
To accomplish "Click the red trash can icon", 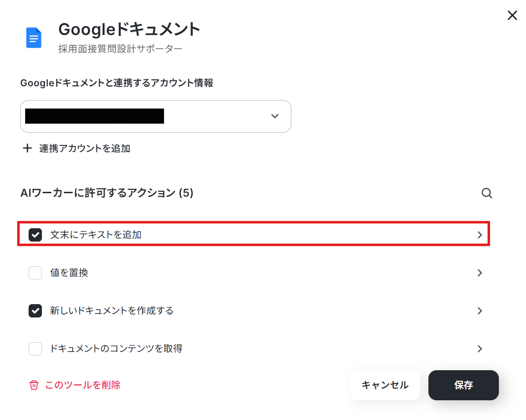I will (34, 385).
